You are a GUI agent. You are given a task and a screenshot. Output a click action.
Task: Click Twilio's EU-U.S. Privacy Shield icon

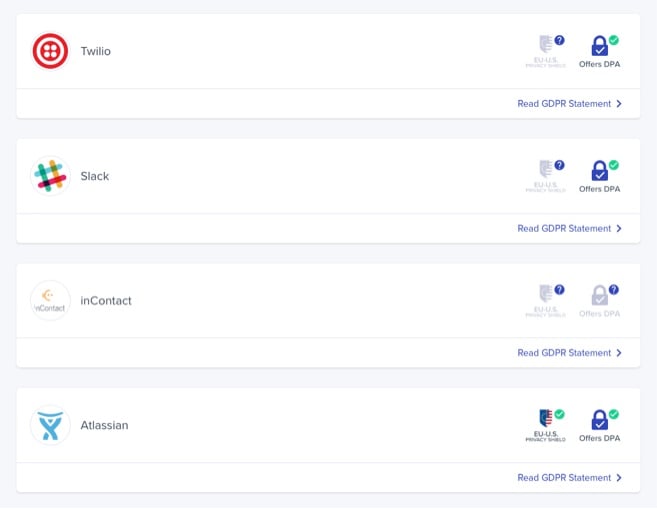(x=546, y=46)
